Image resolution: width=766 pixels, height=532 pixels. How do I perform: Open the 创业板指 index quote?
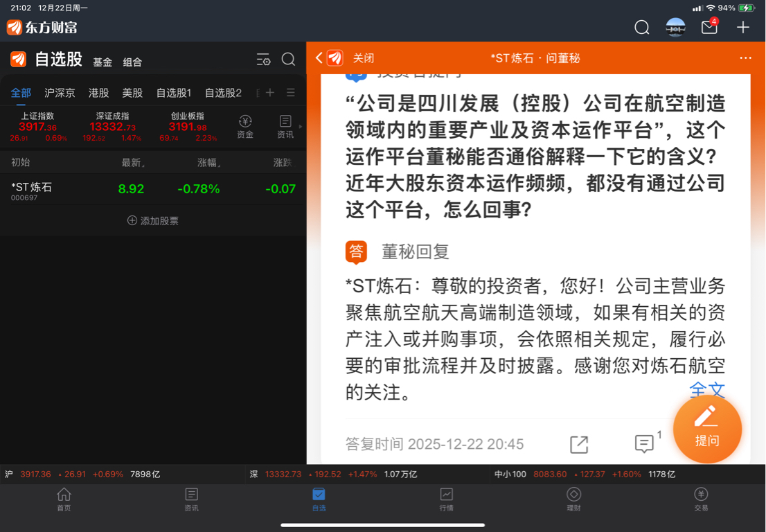(x=188, y=127)
